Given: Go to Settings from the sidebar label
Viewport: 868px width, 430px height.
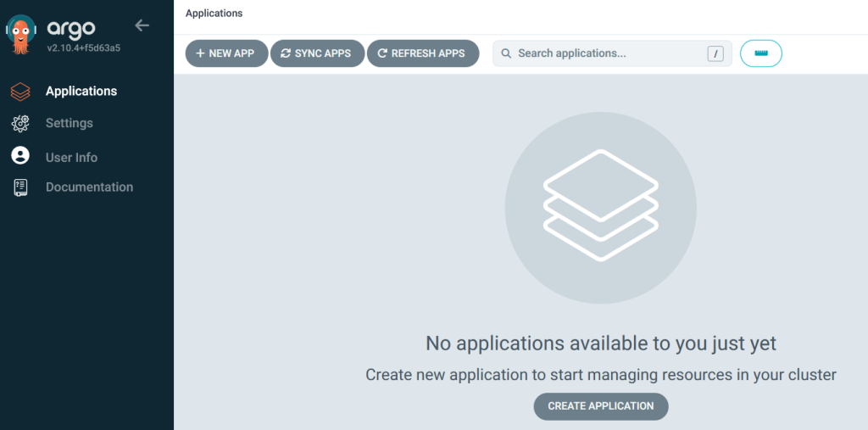Looking at the screenshot, I should 70,124.
